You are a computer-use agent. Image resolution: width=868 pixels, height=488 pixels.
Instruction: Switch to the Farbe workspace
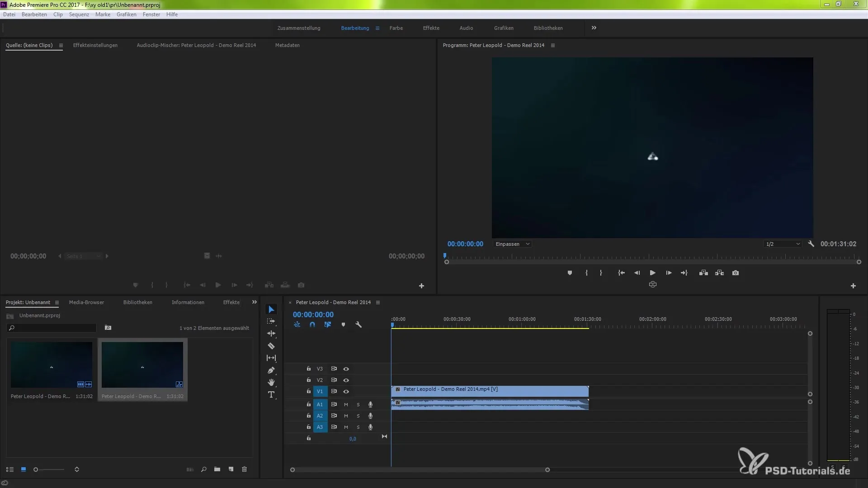pos(396,28)
